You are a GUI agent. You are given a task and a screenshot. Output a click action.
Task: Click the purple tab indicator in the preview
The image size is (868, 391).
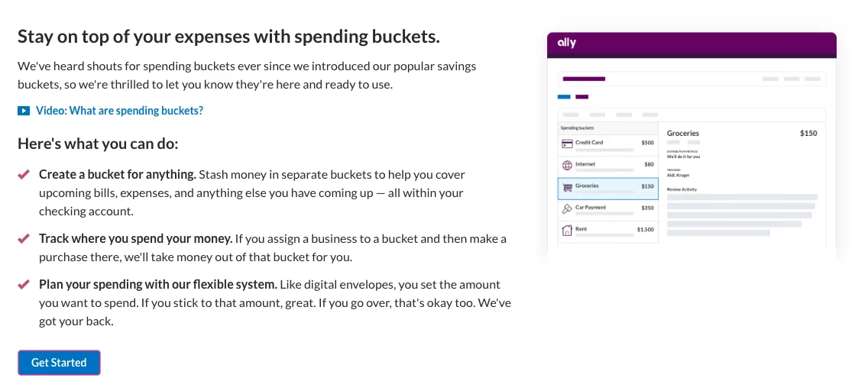[x=581, y=97]
